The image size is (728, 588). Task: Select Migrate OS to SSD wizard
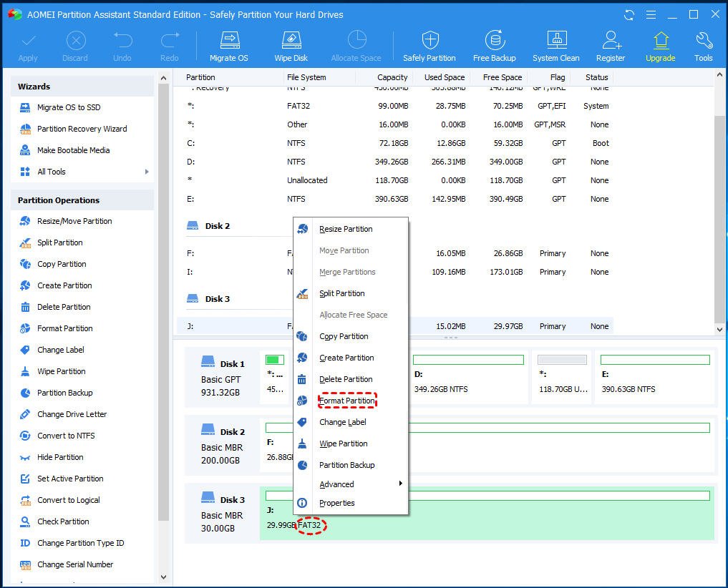tap(69, 107)
